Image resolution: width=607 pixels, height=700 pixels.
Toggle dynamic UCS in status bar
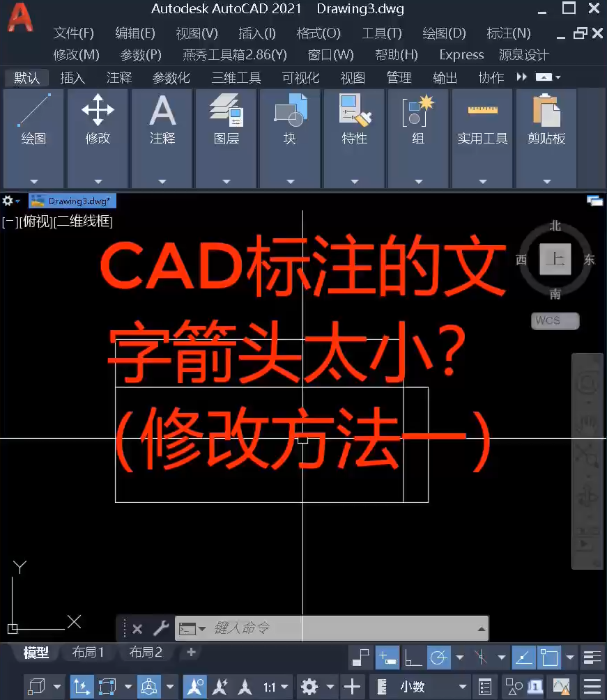(x=82, y=687)
